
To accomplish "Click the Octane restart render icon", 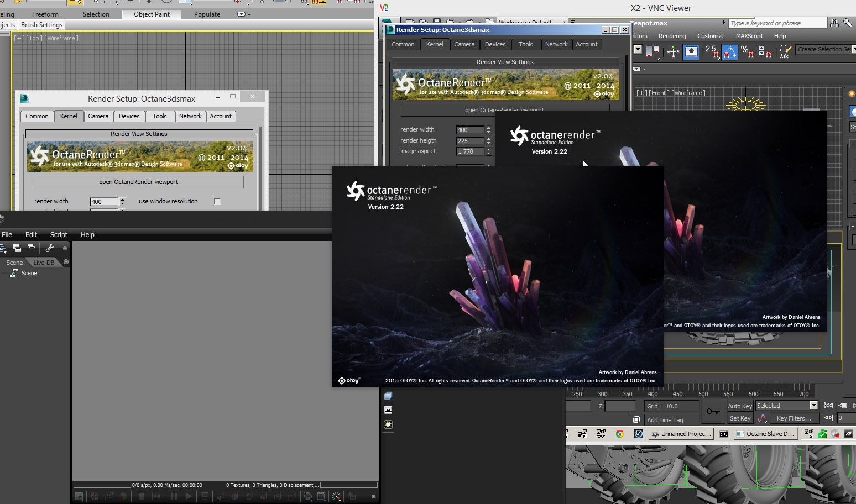I will [156, 496].
